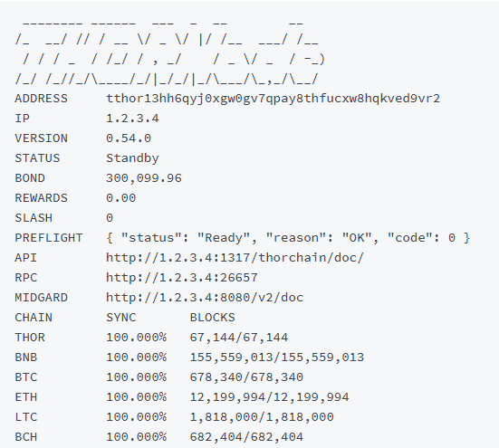Click the SLASH value
Viewport: 499px width, 448px height.
tap(110, 218)
